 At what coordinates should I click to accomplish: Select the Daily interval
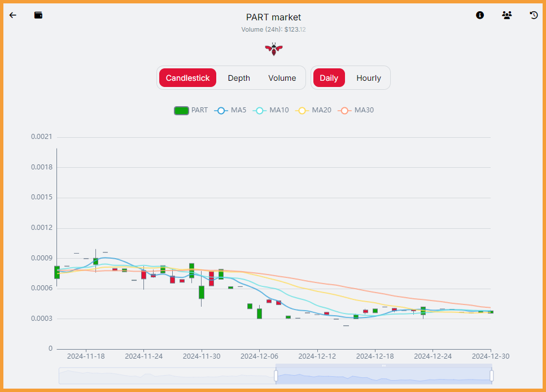[329, 78]
